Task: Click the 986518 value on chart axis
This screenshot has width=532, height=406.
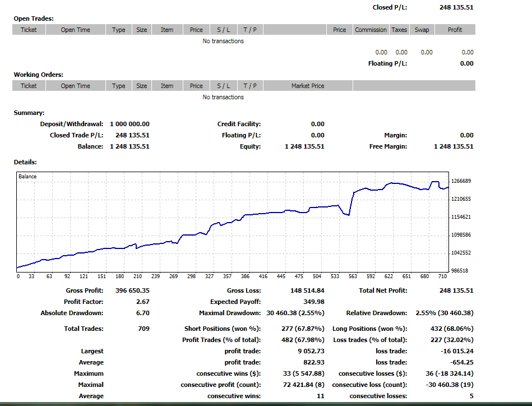Action: coord(461,271)
